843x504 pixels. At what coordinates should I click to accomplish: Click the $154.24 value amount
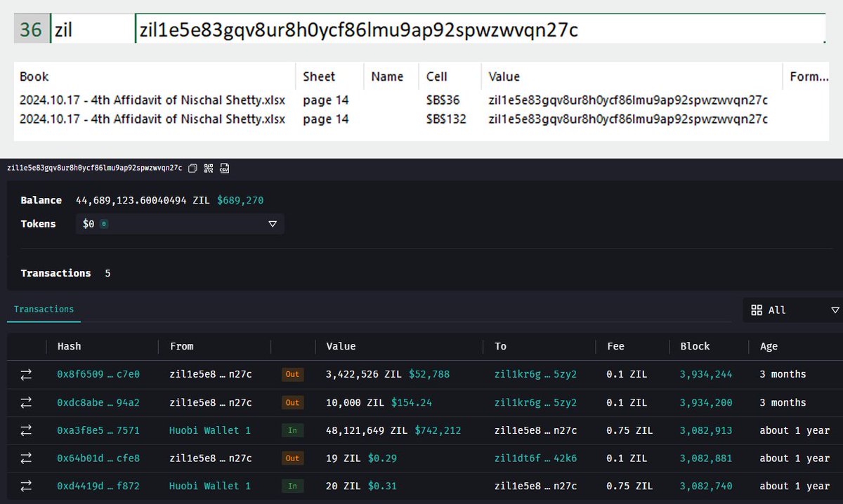tap(412, 402)
